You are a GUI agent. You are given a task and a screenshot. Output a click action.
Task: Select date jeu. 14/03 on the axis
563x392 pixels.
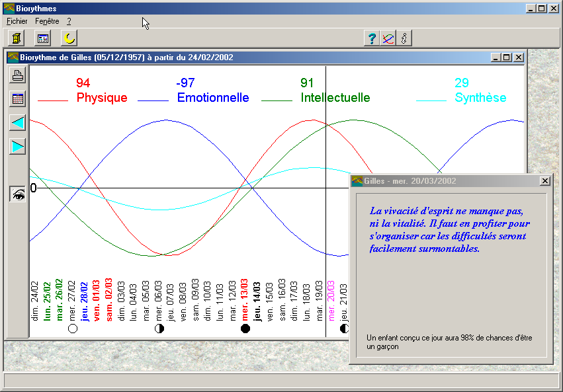click(x=257, y=301)
